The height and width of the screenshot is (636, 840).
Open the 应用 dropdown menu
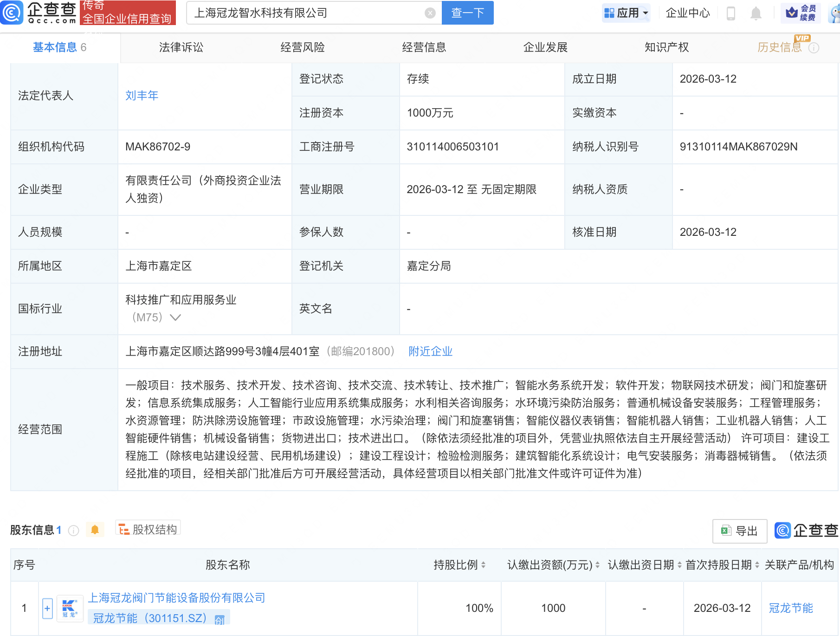[626, 13]
